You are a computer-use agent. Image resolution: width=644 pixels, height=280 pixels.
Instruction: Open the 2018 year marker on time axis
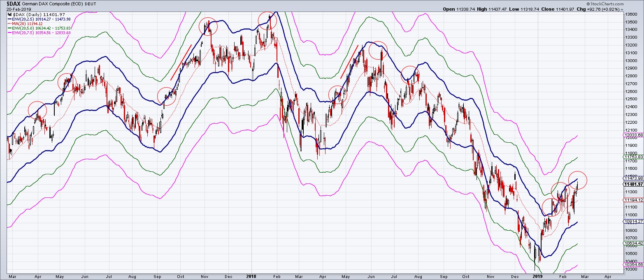coord(251,277)
